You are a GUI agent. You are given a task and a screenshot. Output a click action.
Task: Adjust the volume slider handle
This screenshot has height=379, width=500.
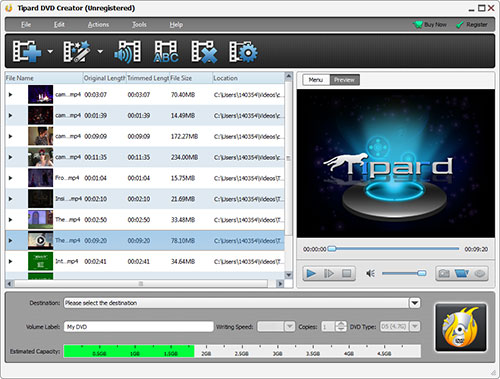click(x=422, y=273)
